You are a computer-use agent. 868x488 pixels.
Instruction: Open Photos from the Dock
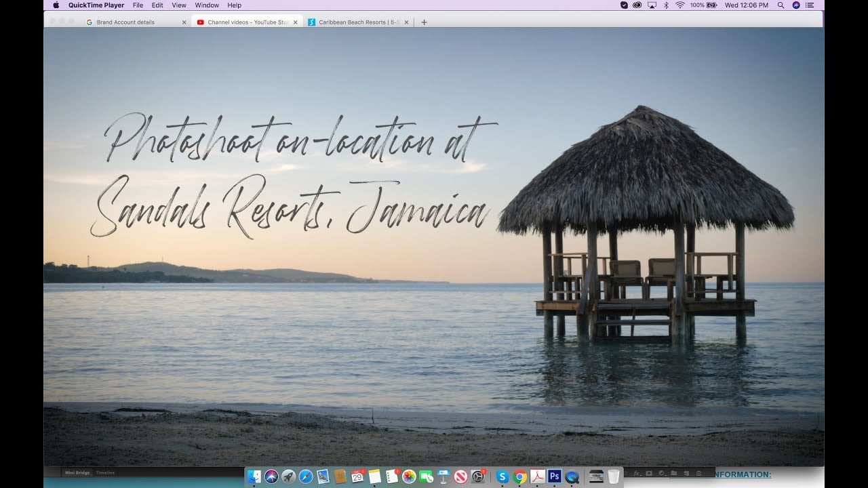pos(409,476)
